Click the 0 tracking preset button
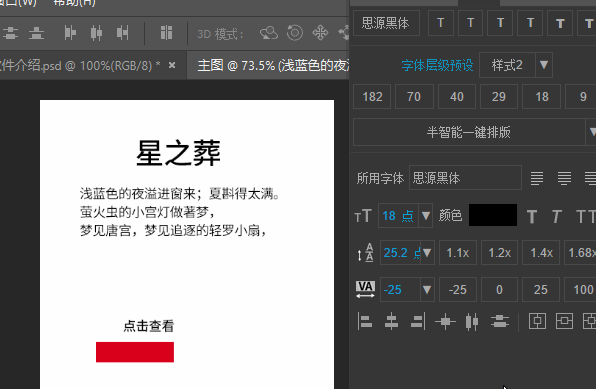 499,290
